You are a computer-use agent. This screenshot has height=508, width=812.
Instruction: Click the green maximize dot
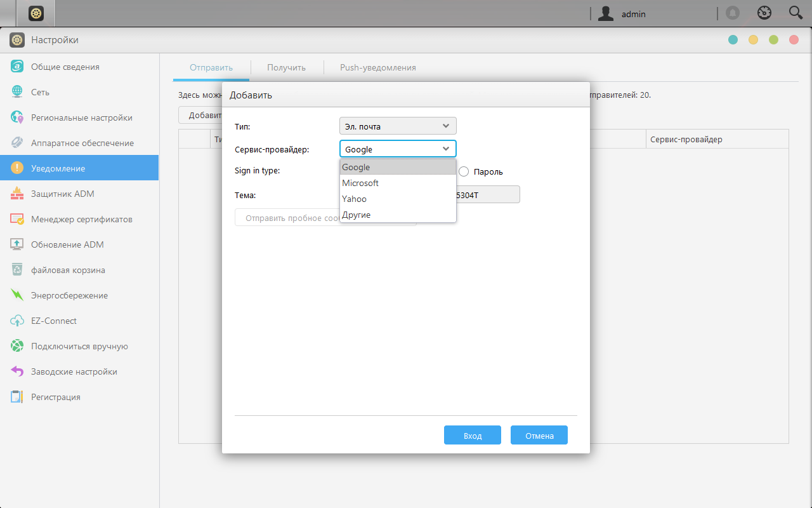point(773,40)
